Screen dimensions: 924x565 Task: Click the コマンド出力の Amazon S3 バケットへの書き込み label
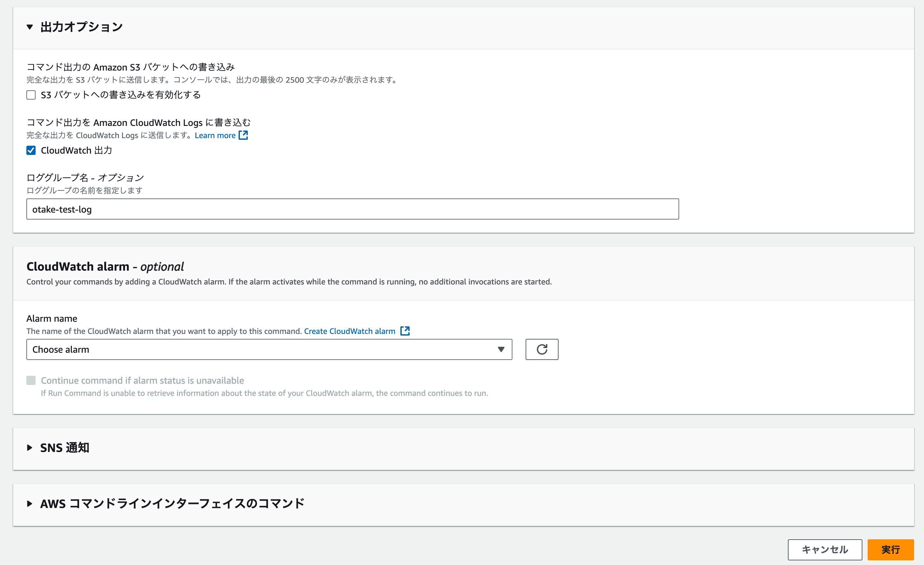point(130,67)
